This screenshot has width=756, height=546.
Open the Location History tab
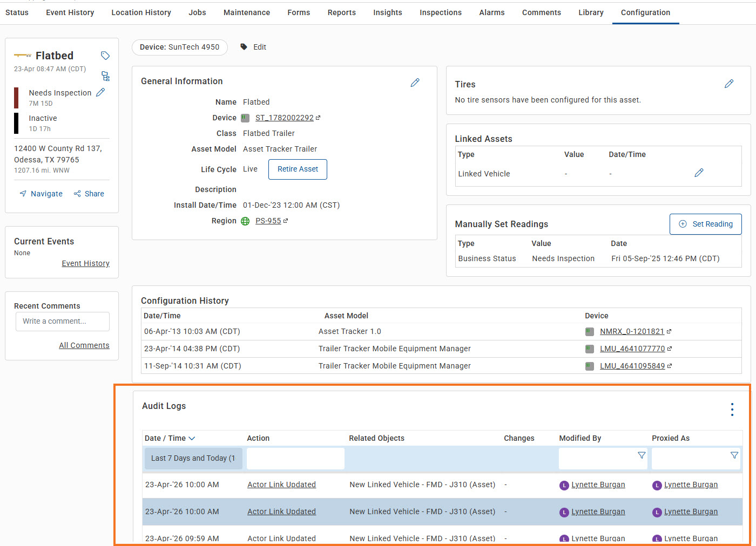tap(141, 12)
